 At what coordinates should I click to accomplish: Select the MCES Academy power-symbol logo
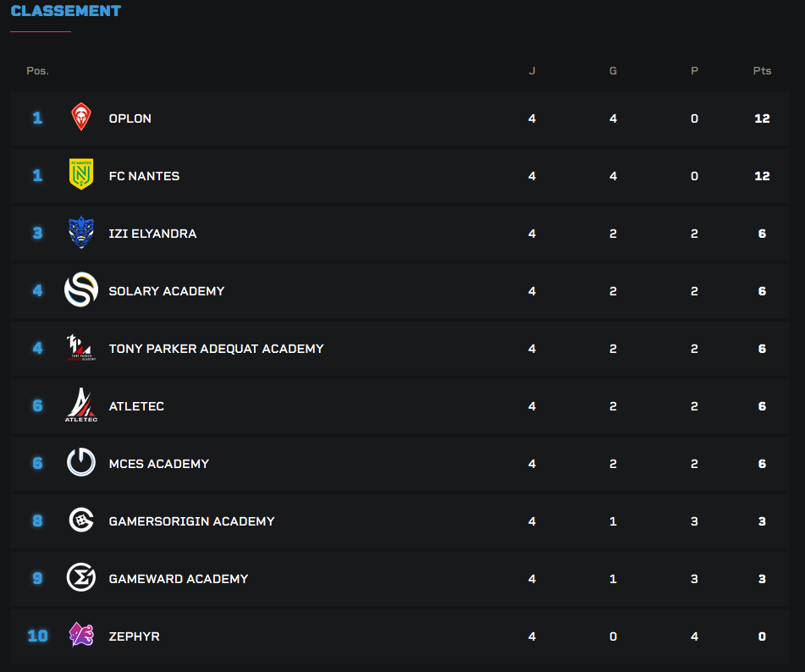click(81, 462)
